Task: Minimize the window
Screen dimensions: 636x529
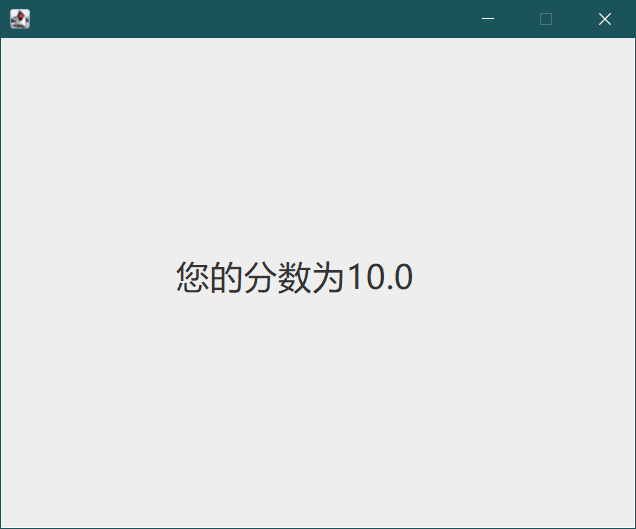Action: tap(488, 19)
